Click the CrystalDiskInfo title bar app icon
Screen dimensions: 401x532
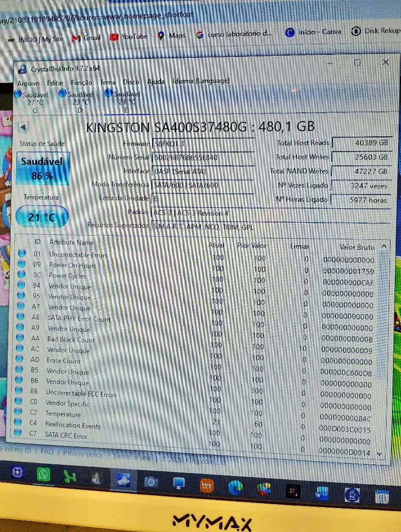(x=22, y=69)
